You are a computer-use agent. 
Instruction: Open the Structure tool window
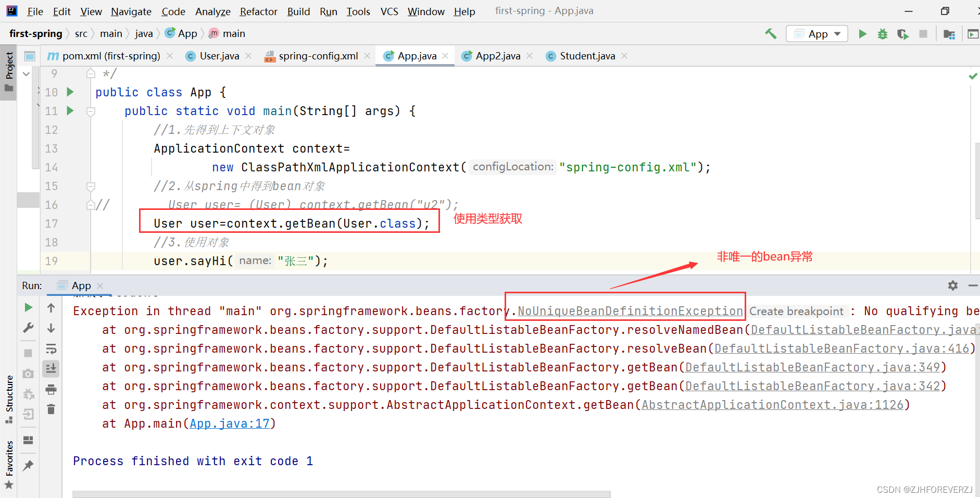click(x=9, y=399)
